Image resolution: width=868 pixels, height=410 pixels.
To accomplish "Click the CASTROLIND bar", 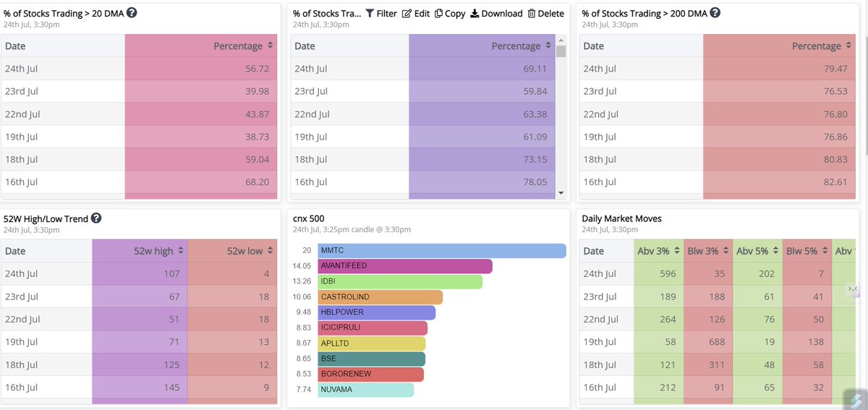I will (380, 297).
